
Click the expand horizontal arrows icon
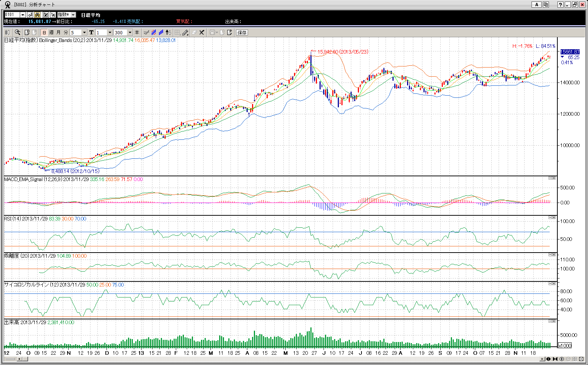[548, 359]
